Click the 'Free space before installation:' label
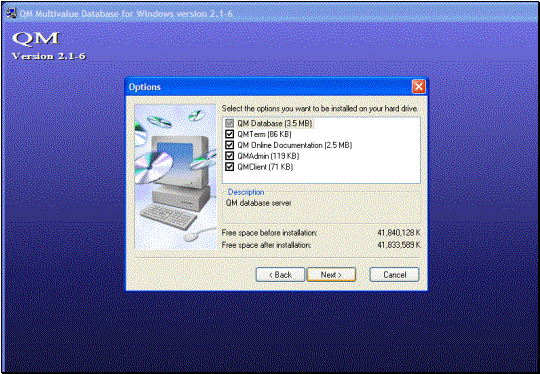This screenshot has width=540, height=374. 269,233
